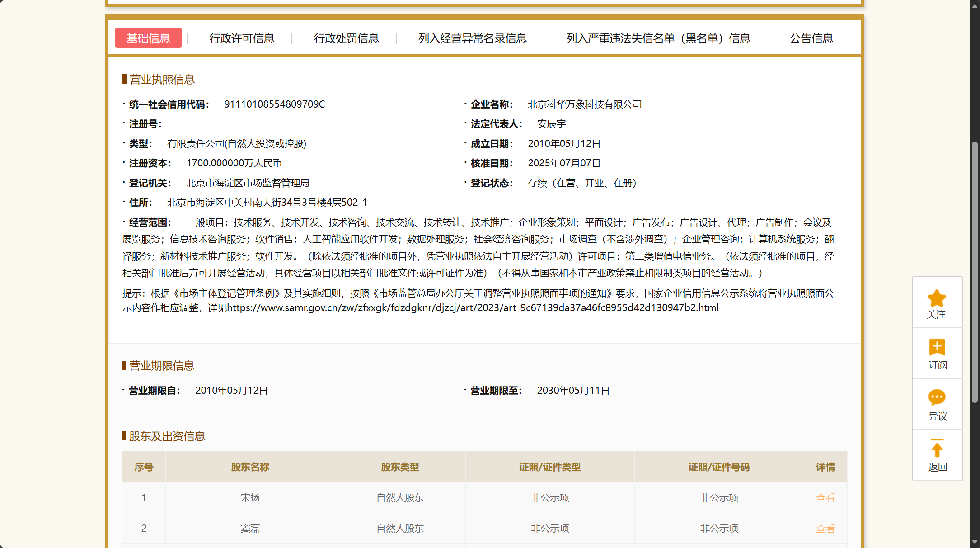Viewport: 980px width, 548px height.
Task: Switch to 公告信息 tab
Action: pos(811,38)
